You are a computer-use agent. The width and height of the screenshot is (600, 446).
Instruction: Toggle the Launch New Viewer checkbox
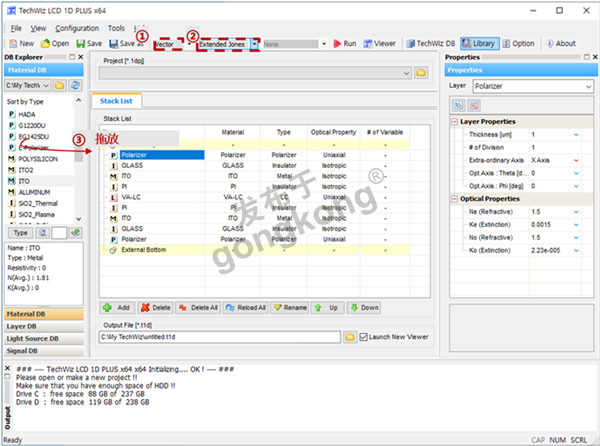(363, 337)
